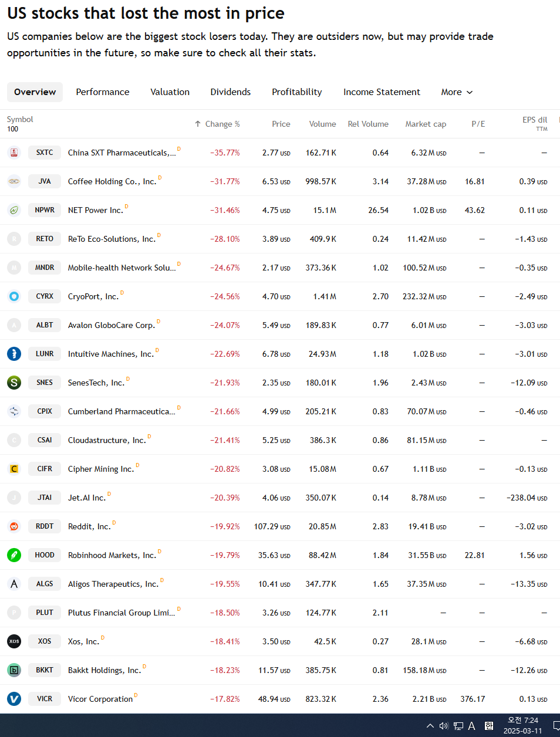Click the Coffee Holding Co. logo icon

[14, 181]
